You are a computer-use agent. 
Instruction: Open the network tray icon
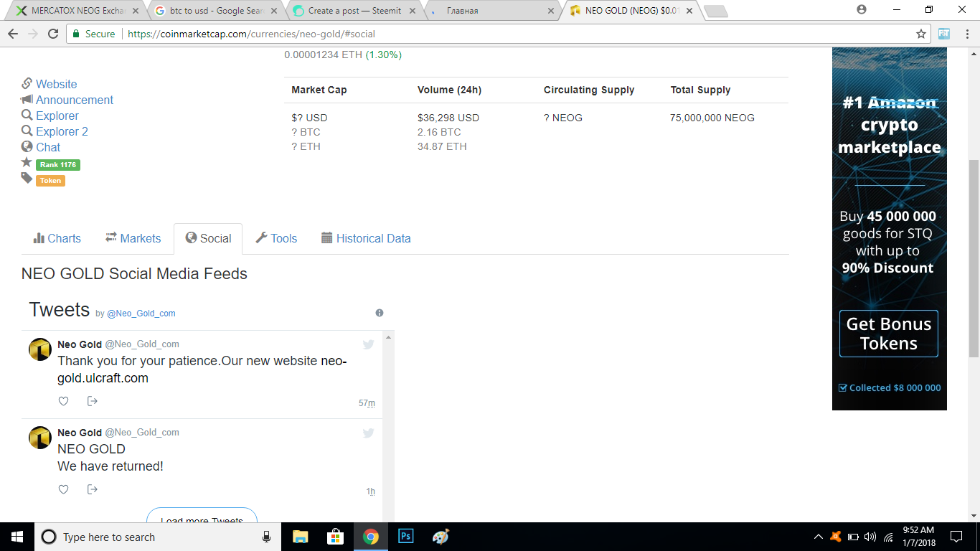pyautogui.click(x=888, y=537)
